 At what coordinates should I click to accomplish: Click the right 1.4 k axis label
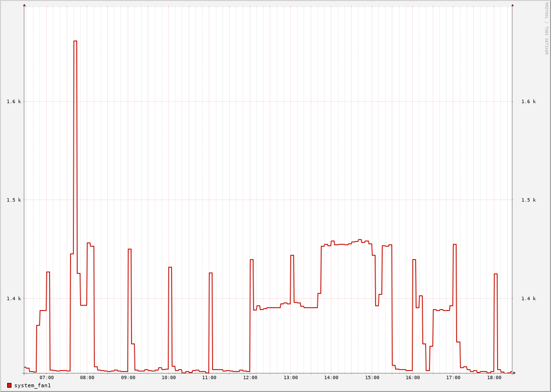tap(528, 299)
